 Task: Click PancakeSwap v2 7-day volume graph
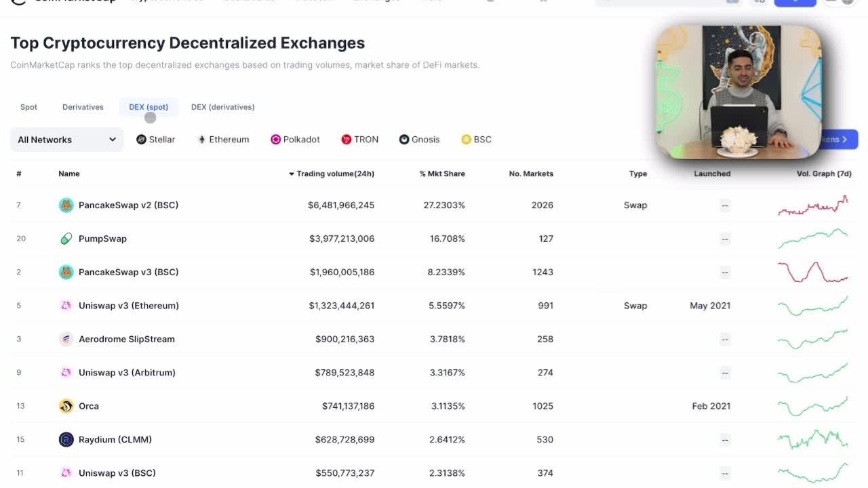pos(813,205)
